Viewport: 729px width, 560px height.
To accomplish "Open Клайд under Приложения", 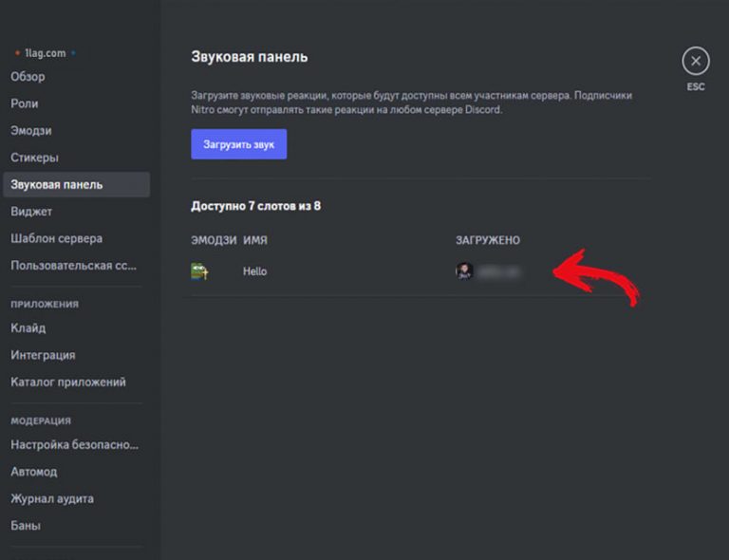I will click(x=28, y=328).
